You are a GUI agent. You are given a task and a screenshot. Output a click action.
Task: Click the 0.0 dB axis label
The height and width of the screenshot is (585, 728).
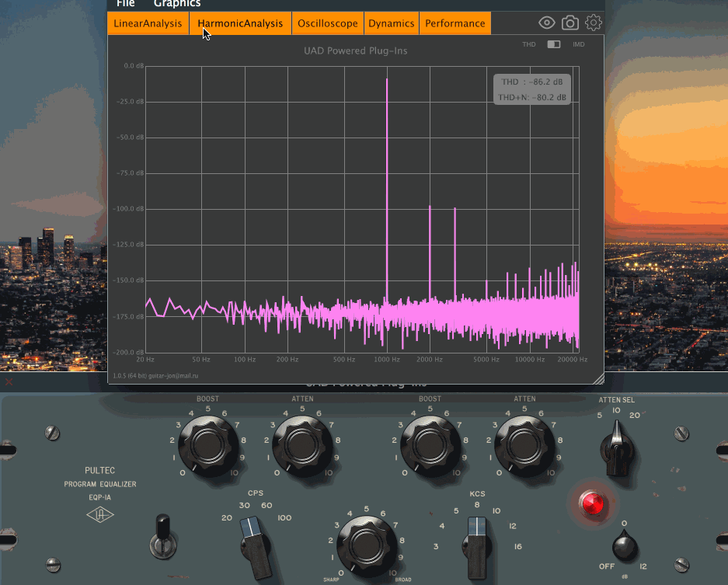tap(134, 66)
